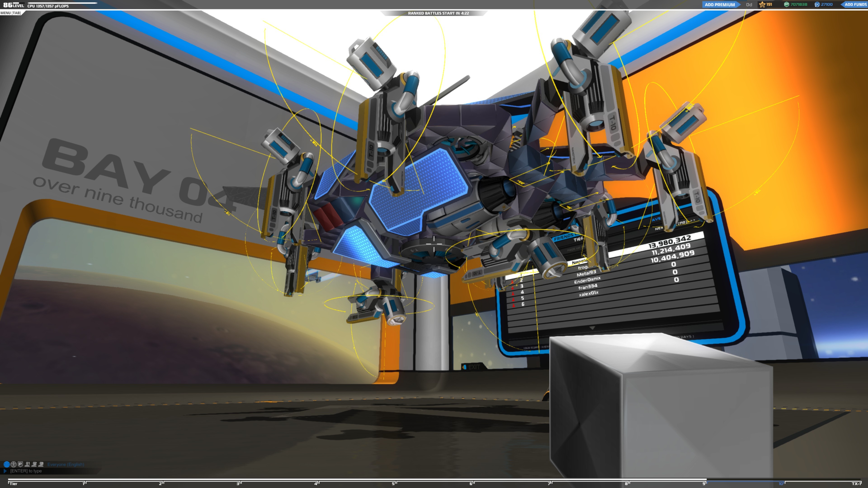
Task: Open the MENU [TAB] item
Action: pyautogui.click(x=11, y=13)
